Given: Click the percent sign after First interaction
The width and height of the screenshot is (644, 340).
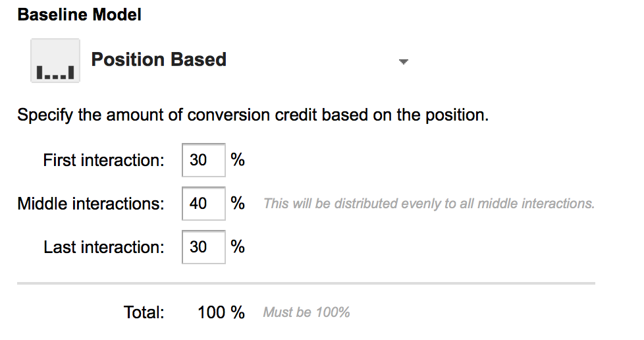Looking at the screenshot, I should pyautogui.click(x=238, y=159).
